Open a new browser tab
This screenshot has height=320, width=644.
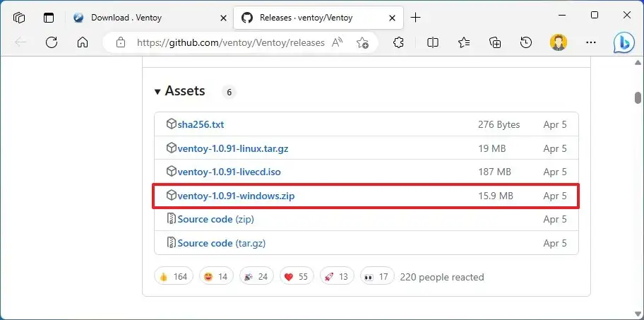(x=415, y=17)
